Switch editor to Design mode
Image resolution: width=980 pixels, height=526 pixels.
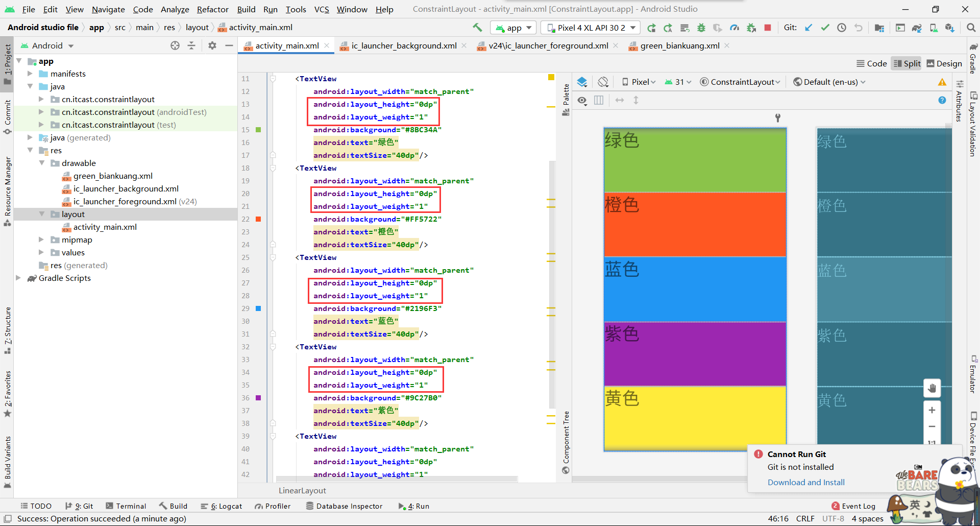click(945, 63)
